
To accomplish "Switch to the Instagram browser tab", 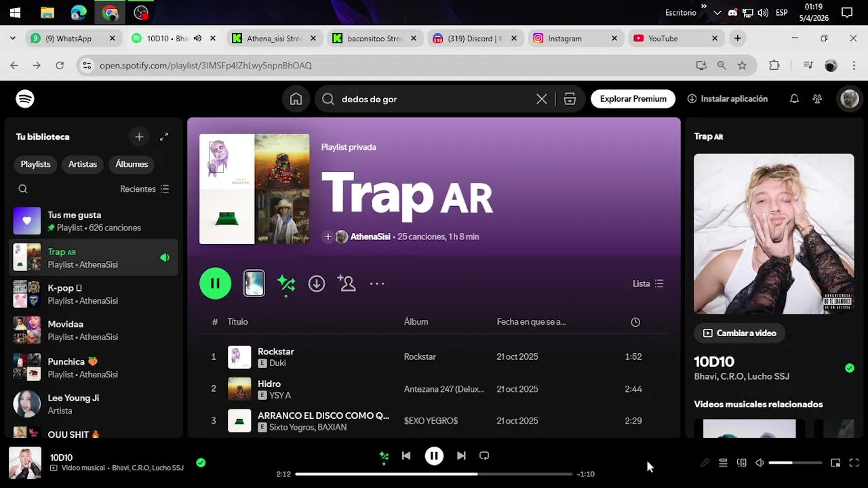I will click(x=565, y=39).
